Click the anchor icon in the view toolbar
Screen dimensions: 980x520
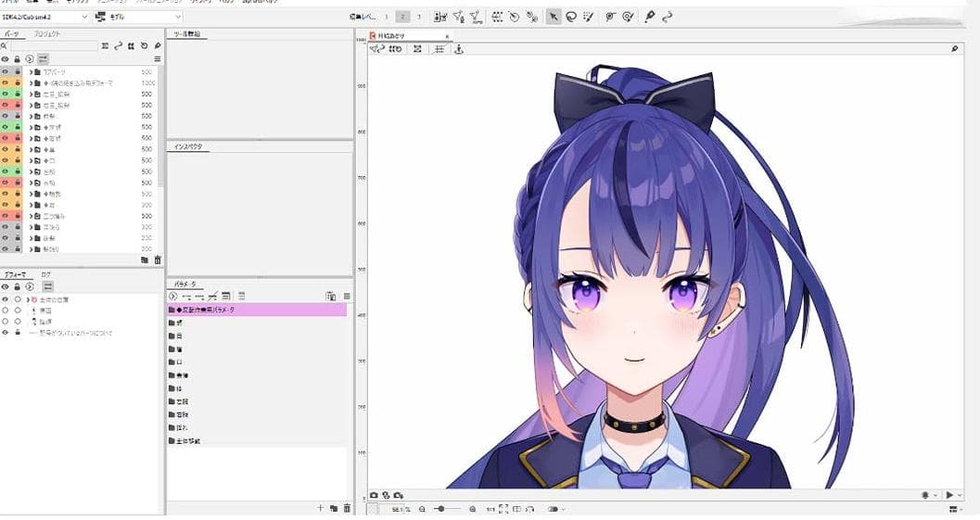pyautogui.click(x=458, y=49)
